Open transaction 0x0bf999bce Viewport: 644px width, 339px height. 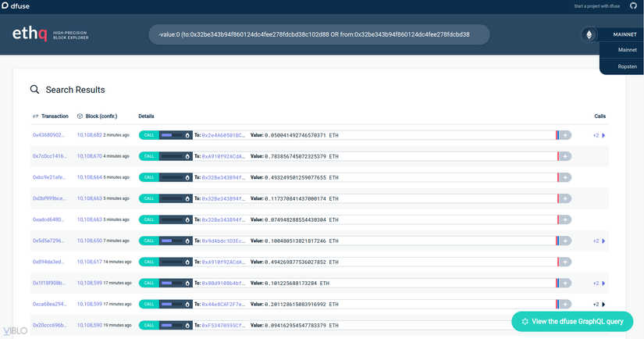(x=49, y=198)
